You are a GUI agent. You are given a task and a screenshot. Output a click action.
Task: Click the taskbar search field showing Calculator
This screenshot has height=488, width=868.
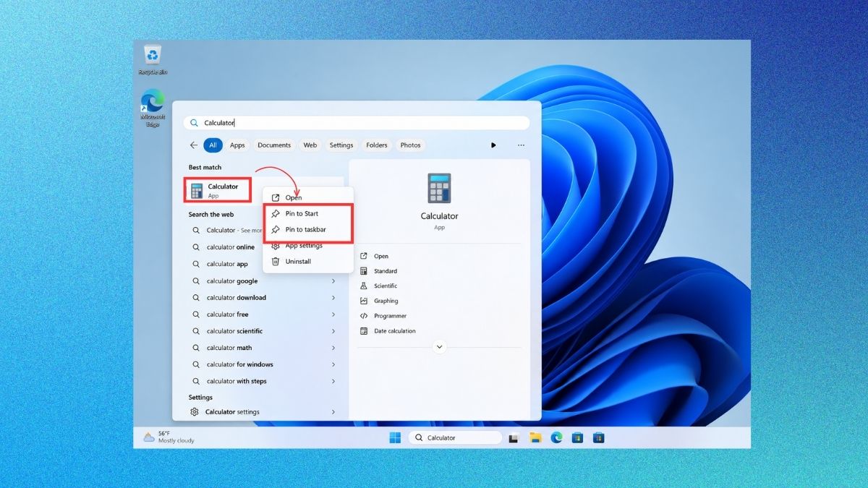click(455, 437)
